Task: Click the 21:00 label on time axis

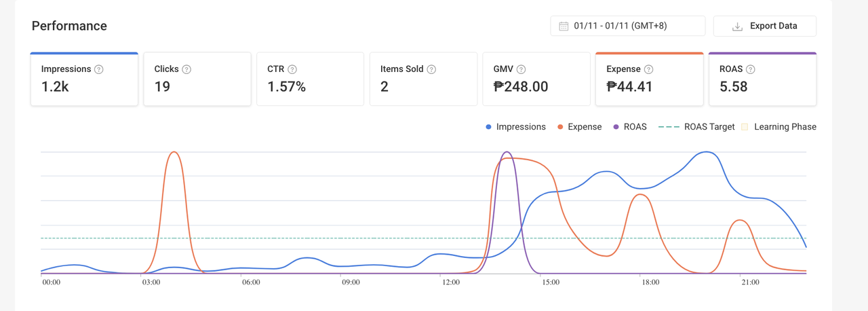Action: (750, 282)
